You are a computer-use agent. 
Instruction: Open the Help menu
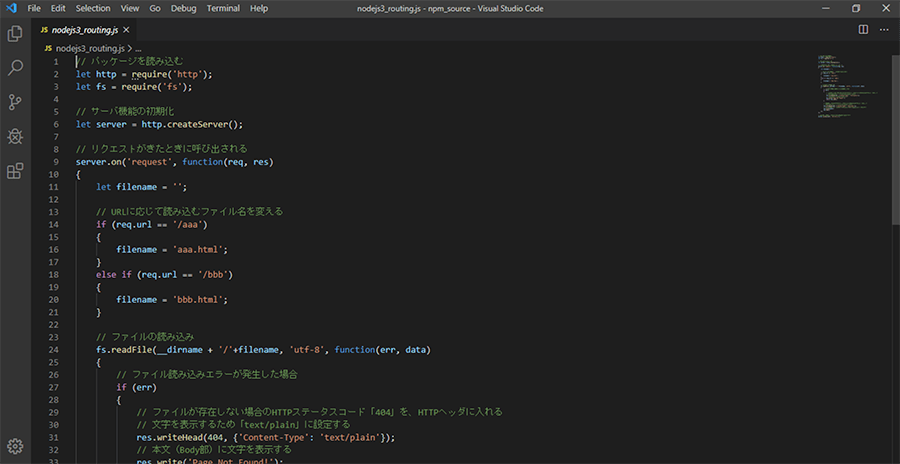[x=259, y=9]
